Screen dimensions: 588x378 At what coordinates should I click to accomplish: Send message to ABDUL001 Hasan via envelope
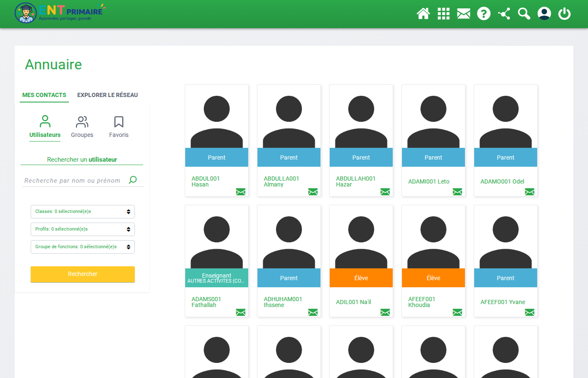(241, 192)
